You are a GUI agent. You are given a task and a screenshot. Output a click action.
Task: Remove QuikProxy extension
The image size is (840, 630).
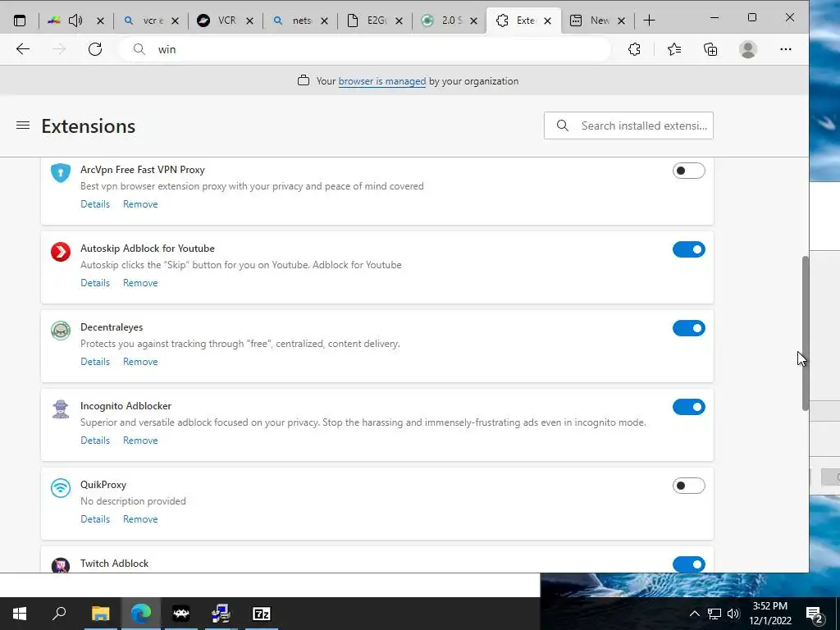(140, 519)
